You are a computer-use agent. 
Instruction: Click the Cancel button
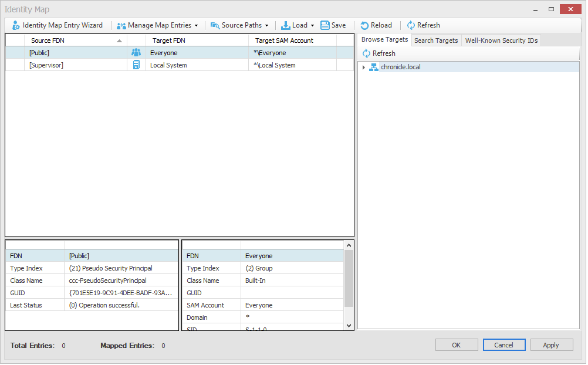point(504,345)
